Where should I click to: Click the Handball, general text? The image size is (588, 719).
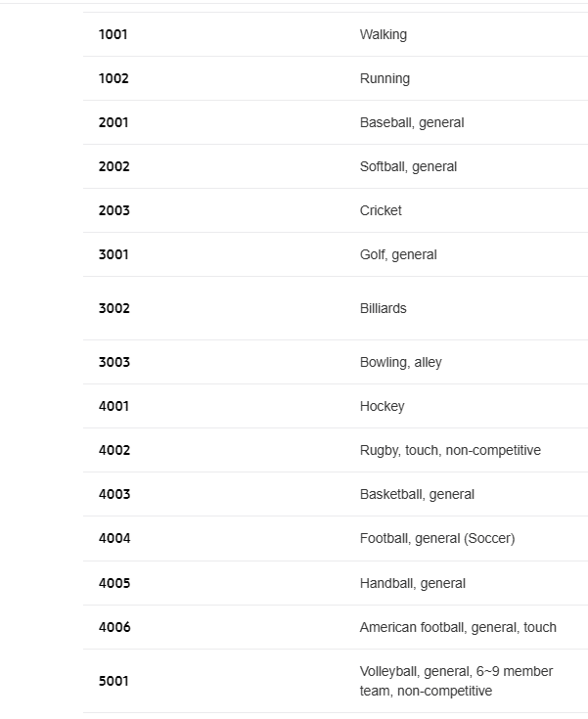pos(413,583)
